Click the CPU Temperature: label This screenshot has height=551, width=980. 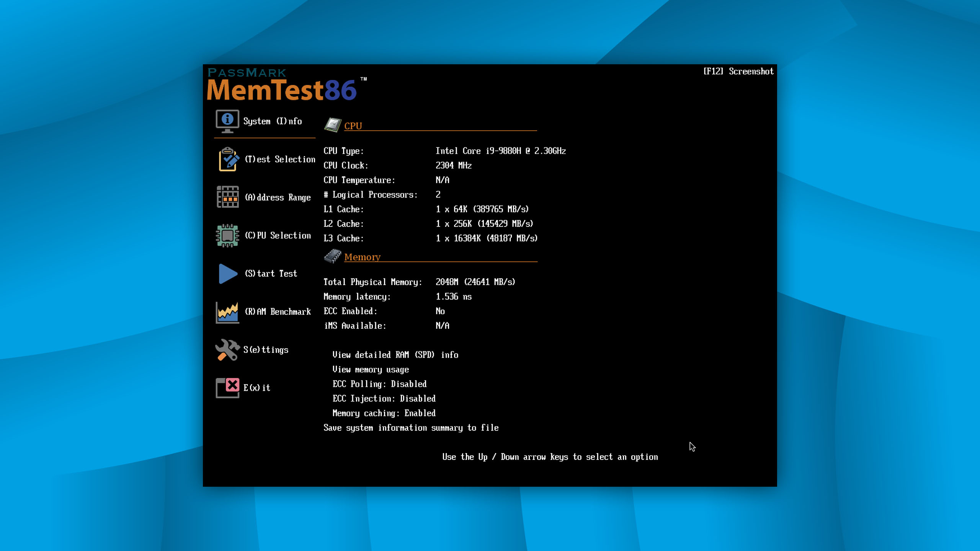click(359, 180)
